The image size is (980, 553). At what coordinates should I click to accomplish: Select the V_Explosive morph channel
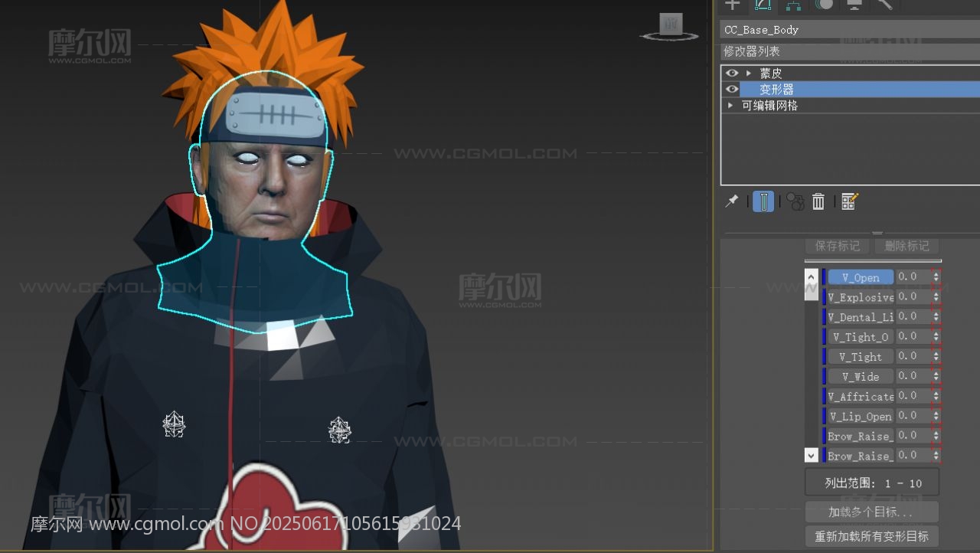[861, 297]
